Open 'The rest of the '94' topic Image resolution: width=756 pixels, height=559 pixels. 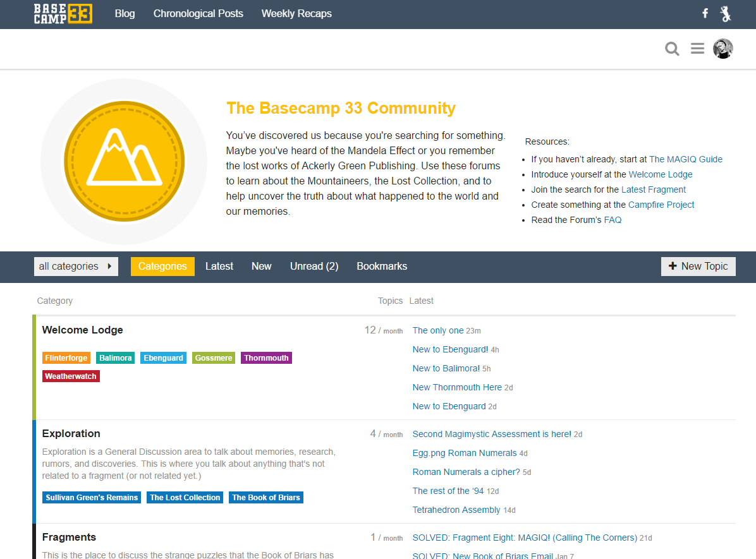[448, 491]
